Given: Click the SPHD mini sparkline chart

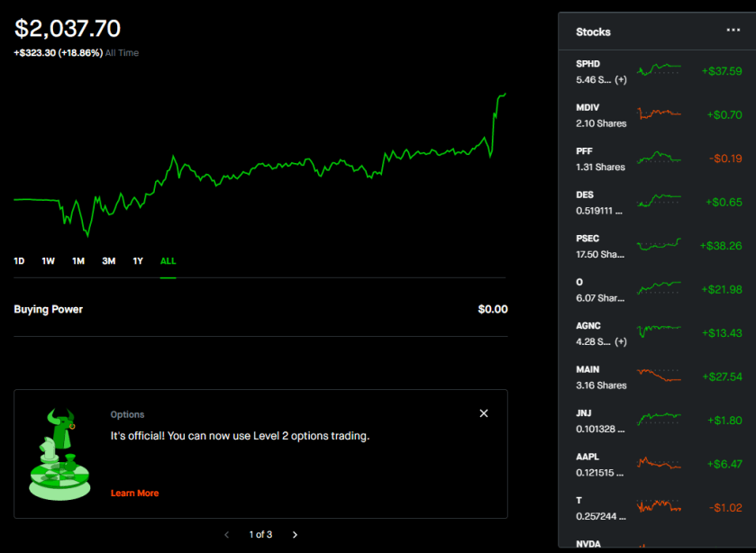Looking at the screenshot, I should (659, 70).
